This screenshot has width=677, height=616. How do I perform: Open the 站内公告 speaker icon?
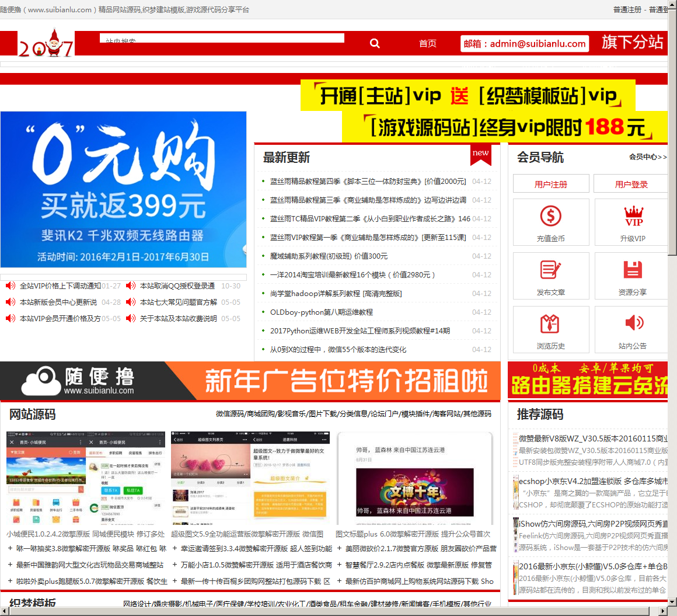tap(634, 323)
